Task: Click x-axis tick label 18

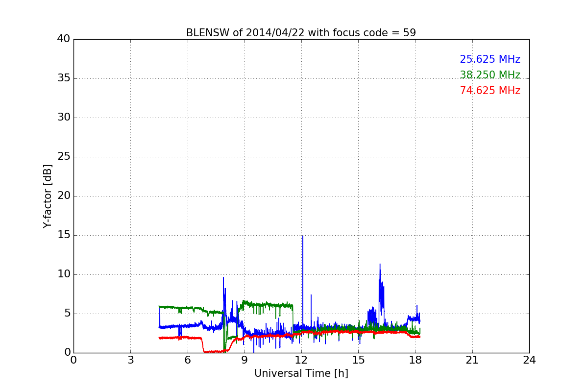Action: [x=416, y=360]
